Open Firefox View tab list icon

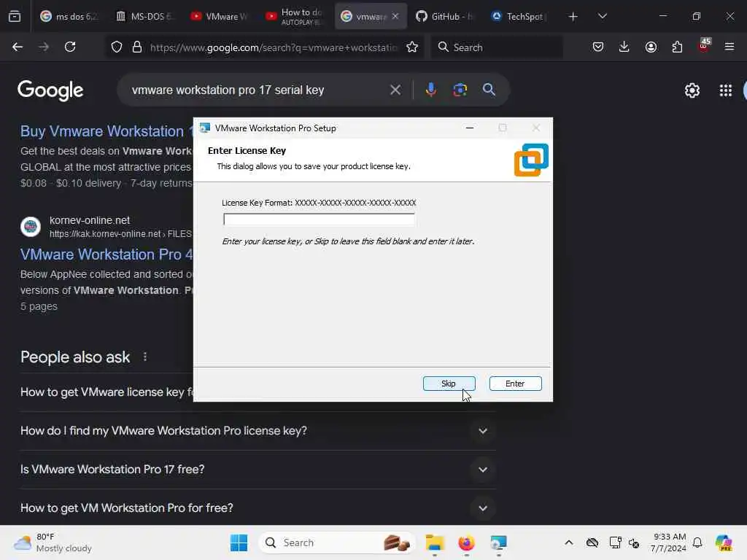[15, 16]
